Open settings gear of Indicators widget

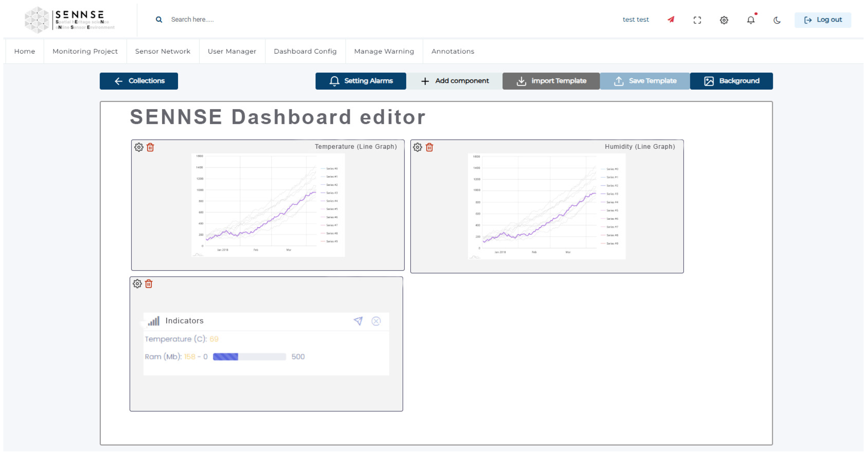tap(137, 284)
